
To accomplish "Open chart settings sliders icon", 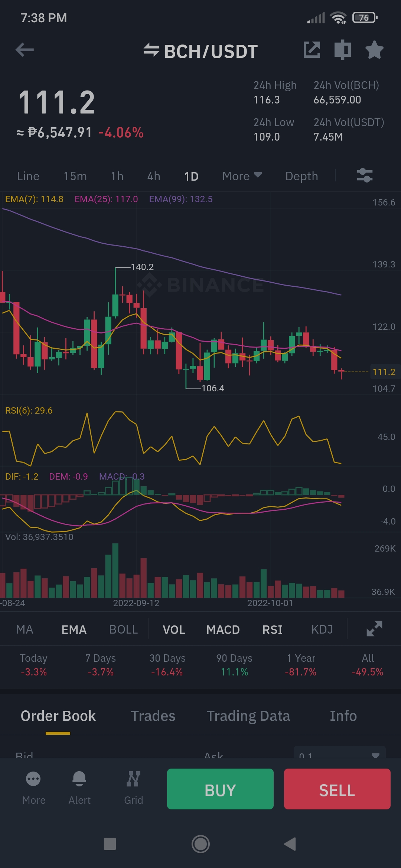I will [365, 175].
